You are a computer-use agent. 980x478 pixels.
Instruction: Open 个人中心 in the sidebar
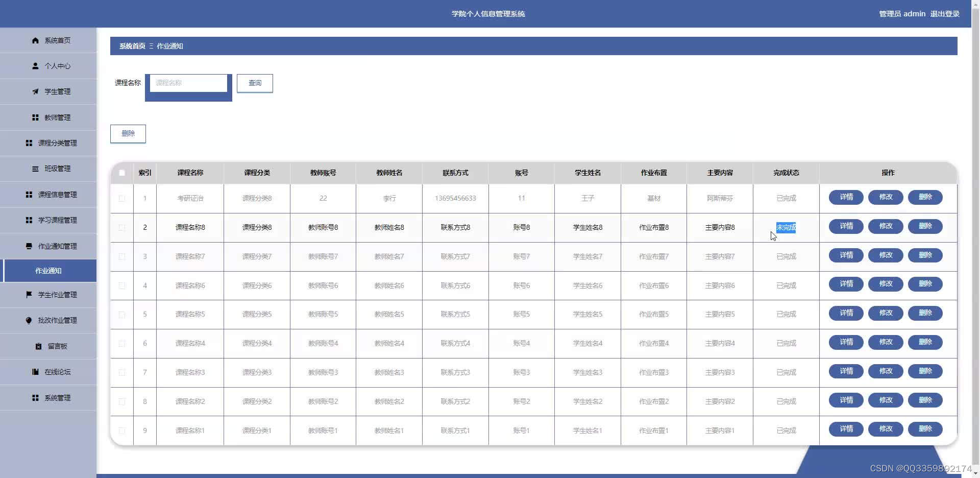click(48, 66)
